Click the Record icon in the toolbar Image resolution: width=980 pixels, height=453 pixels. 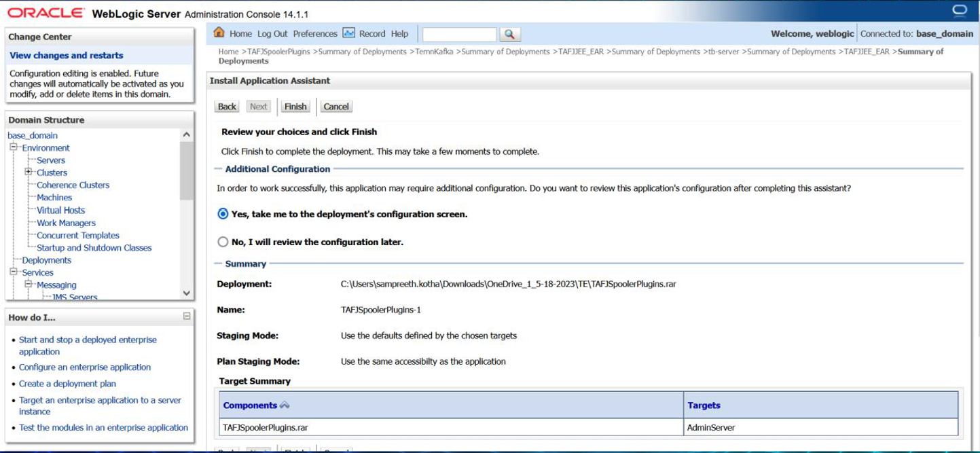click(x=348, y=33)
